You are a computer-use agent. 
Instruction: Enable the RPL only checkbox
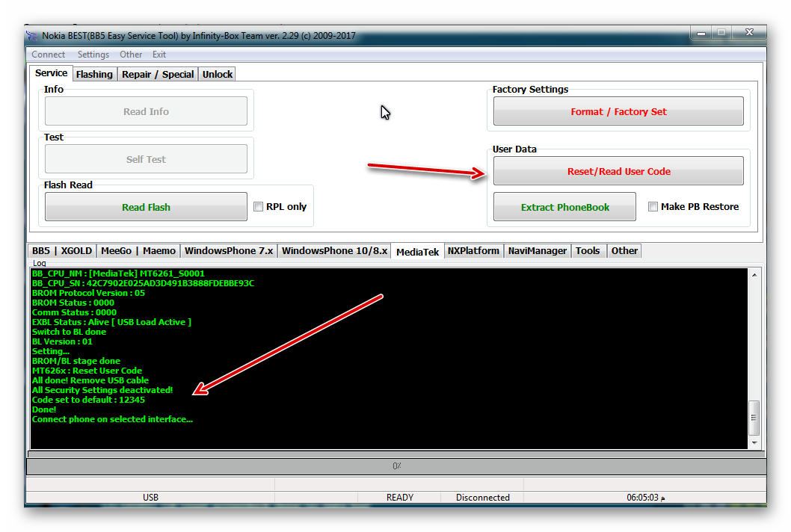258,207
